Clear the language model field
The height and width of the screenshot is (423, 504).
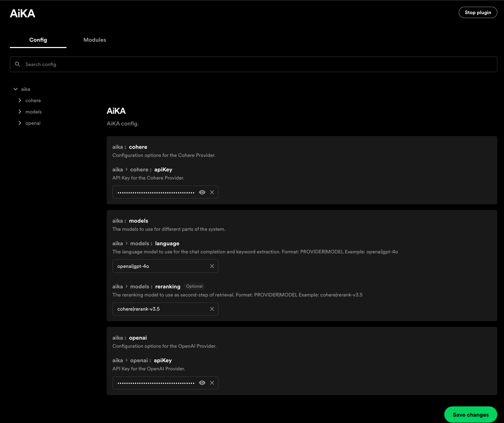pos(212,266)
